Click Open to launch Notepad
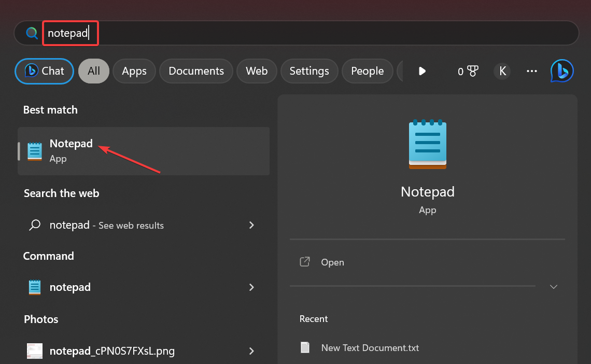The image size is (591, 364). pos(332,262)
